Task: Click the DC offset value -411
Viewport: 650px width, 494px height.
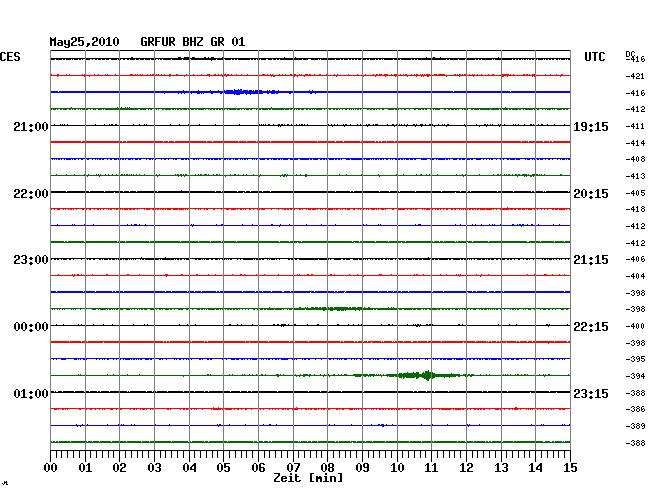Action: [x=635, y=126]
